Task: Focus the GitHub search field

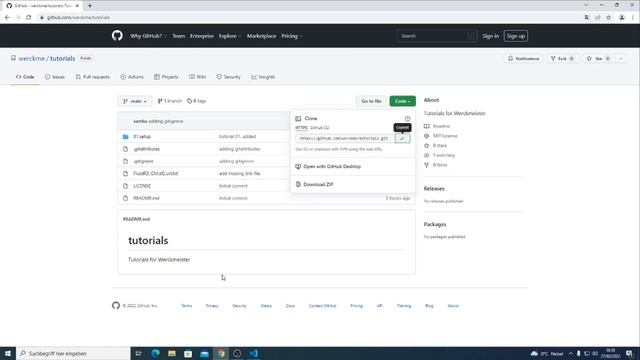Action: pos(436,36)
